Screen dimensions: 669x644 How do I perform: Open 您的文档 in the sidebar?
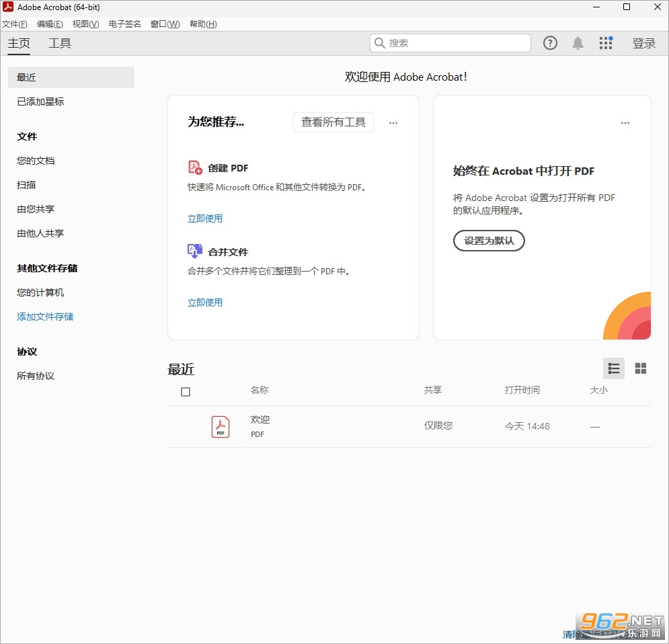pyautogui.click(x=36, y=161)
